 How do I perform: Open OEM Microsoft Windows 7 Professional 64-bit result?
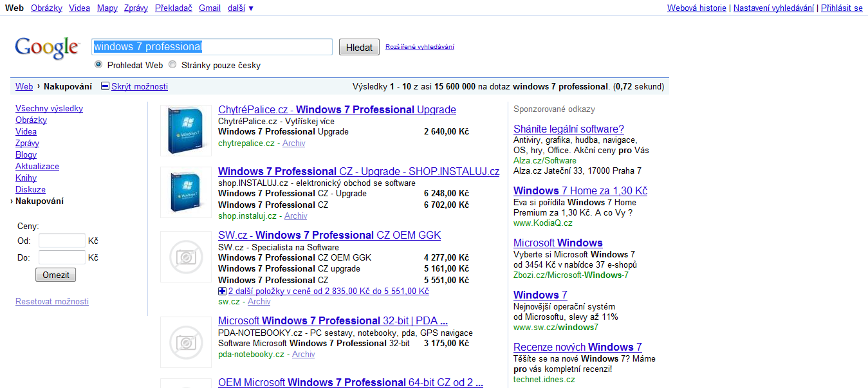pos(351,383)
